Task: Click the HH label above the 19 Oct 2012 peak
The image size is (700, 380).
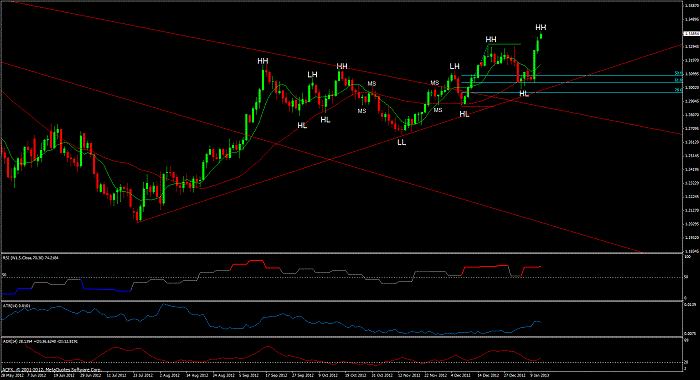Action: click(x=342, y=66)
